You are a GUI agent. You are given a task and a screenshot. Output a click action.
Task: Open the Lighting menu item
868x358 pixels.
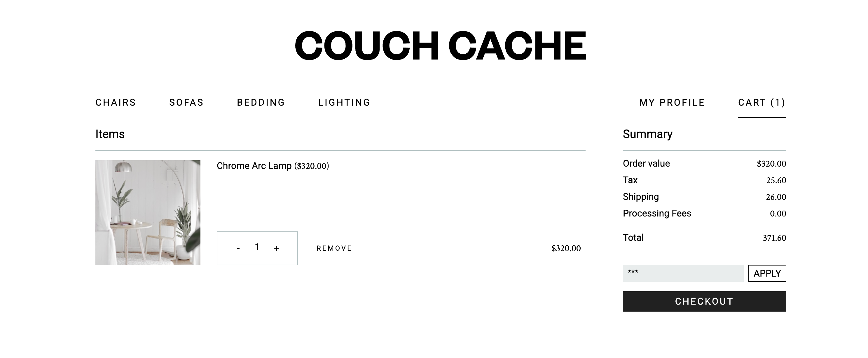(344, 102)
